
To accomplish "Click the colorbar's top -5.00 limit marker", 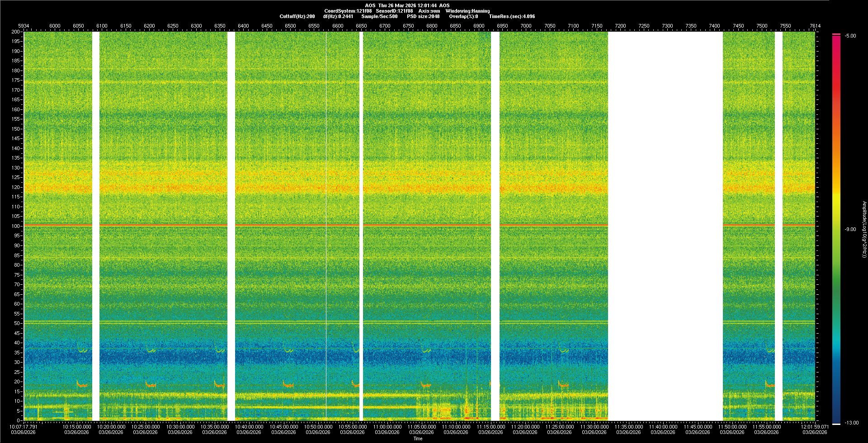I will click(836, 34).
